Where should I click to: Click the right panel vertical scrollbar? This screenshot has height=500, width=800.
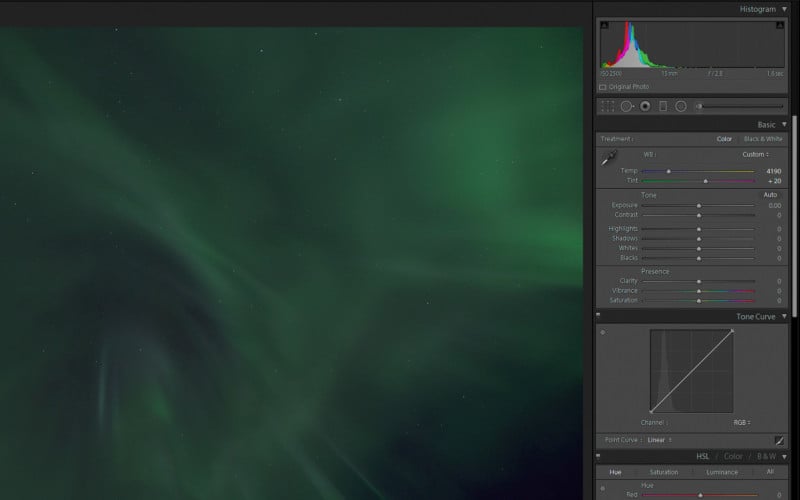coord(793,200)
